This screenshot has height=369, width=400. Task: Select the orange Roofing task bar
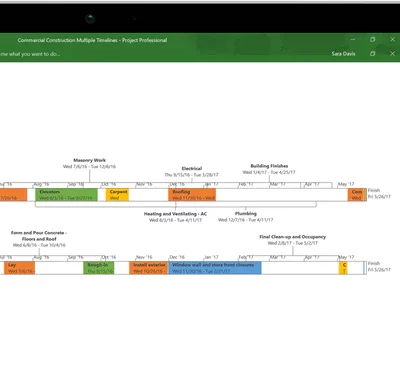pyautogui.click(x=192, y=195)
